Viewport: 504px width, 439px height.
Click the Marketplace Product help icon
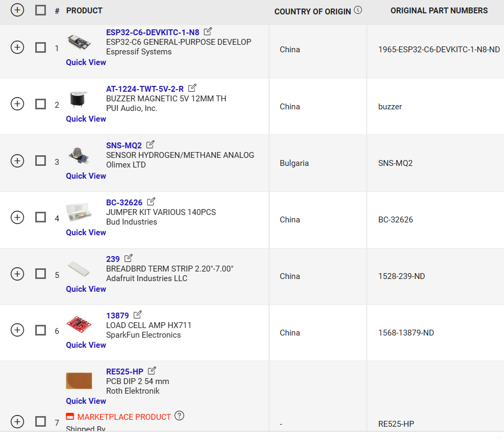[x=179, y=416]
